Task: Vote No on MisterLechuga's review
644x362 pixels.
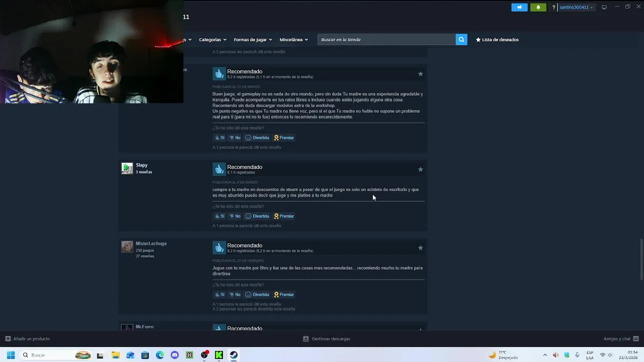Action: point(235,295)
